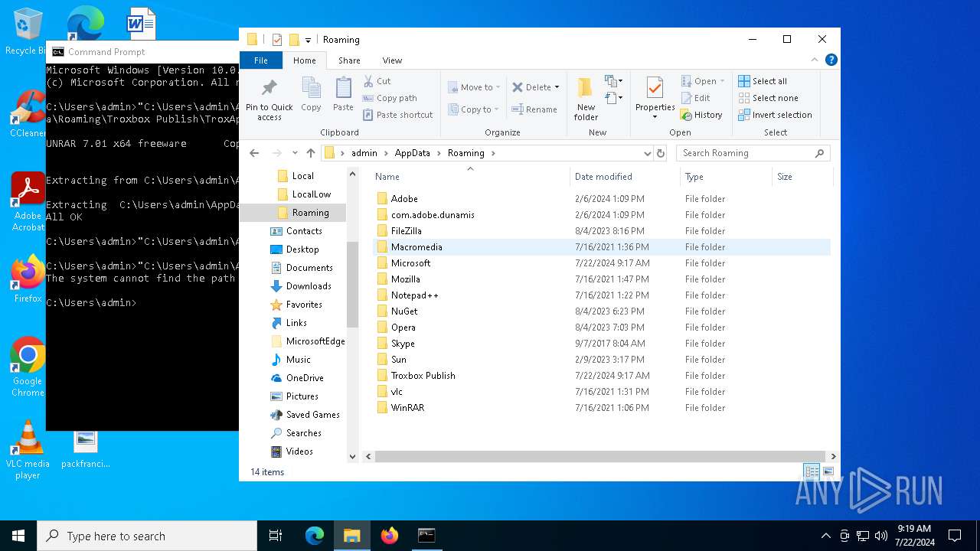Image resolution: width=980 pixels, height=551 pixels.
Task: Click the navigation pane vertical scrollbar
Action: 352,284
